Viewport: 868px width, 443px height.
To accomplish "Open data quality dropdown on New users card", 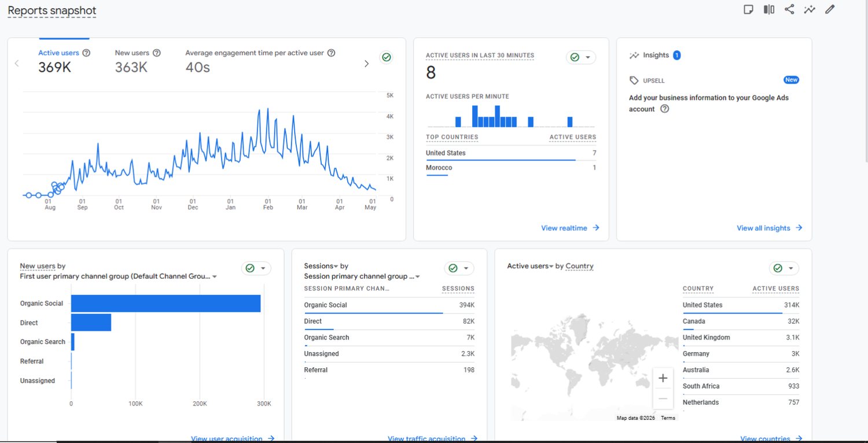I will [256, 268].
